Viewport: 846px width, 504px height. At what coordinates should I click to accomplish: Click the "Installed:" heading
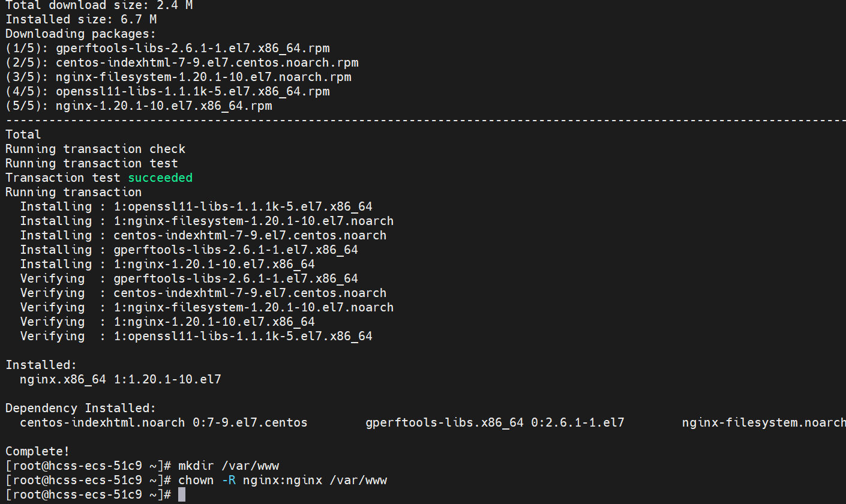[41, 365]
